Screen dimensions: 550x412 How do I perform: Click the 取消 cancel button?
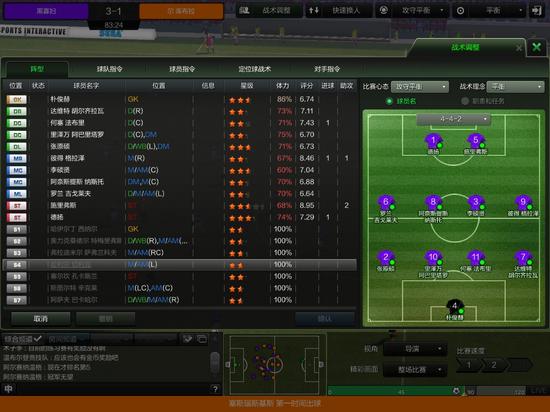[x=41, y=319]
